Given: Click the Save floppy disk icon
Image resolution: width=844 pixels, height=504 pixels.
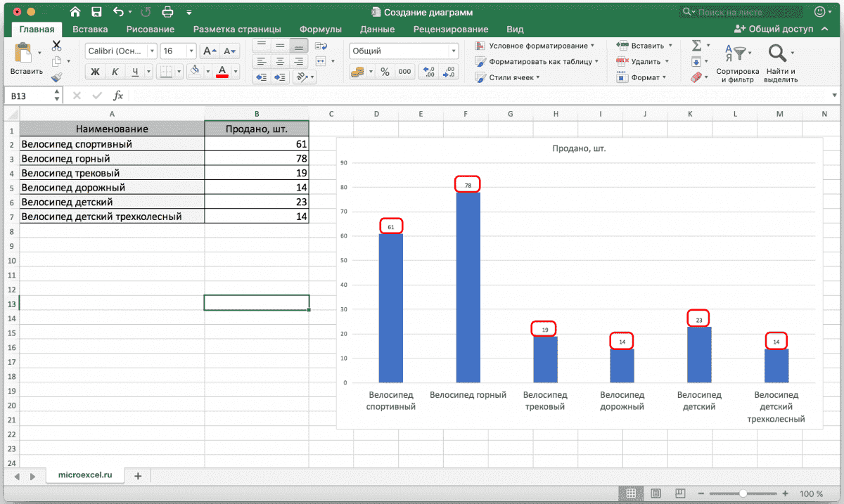Looking at the screenshot, I should tap(96, 12).
